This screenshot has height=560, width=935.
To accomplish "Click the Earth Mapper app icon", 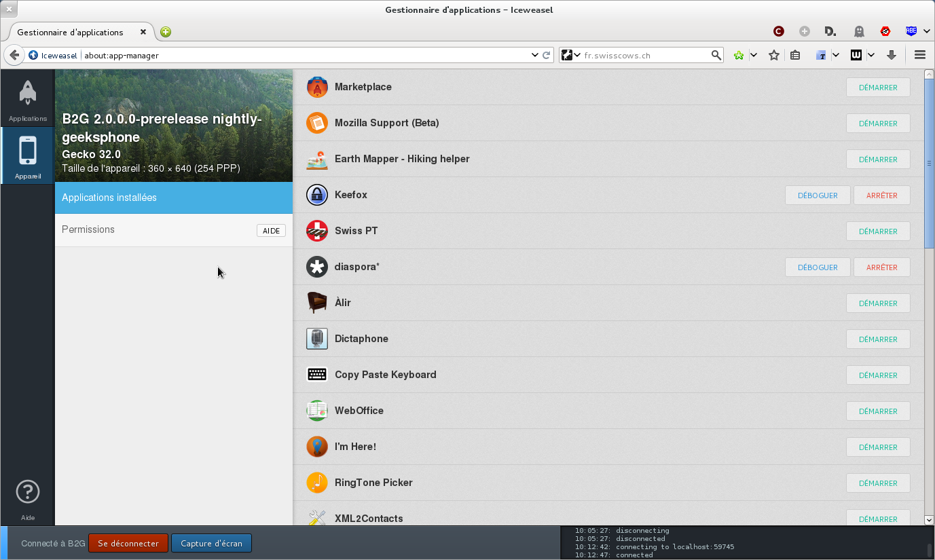I will click(x=317, y=159).
